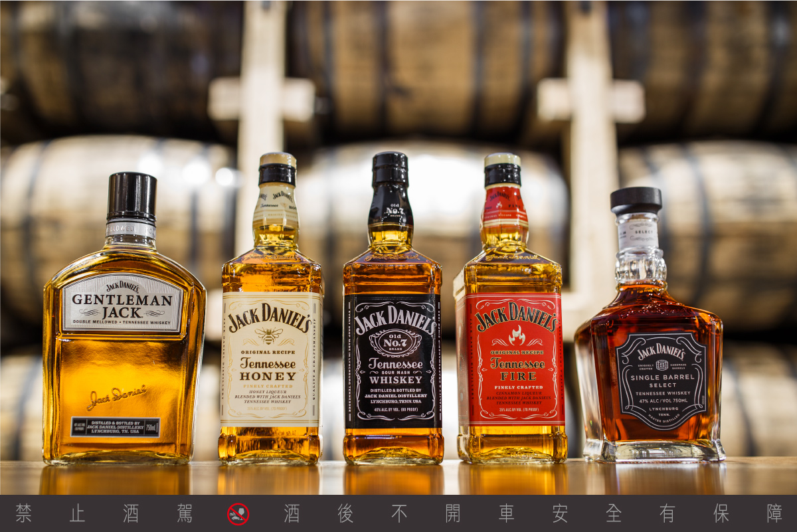Click the "後" character in the banner
797x532 pixels.
pos(345,513)
